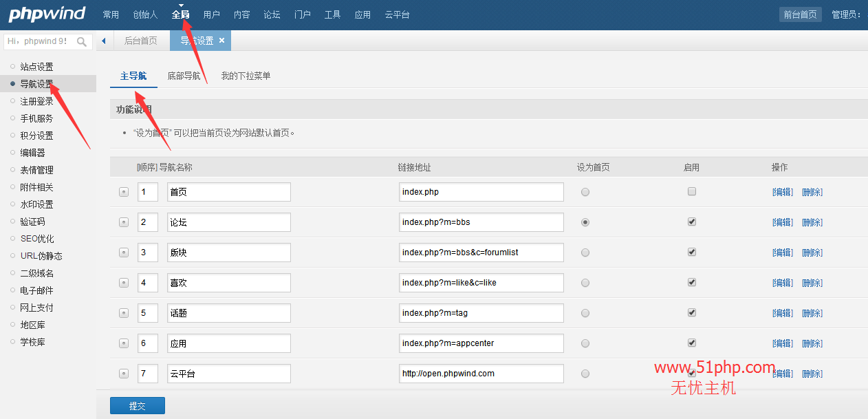Click the square icon beside the 喜欢 row
Image resolution: width=868 pixels, height=419 pixels.
click(124, 283)
